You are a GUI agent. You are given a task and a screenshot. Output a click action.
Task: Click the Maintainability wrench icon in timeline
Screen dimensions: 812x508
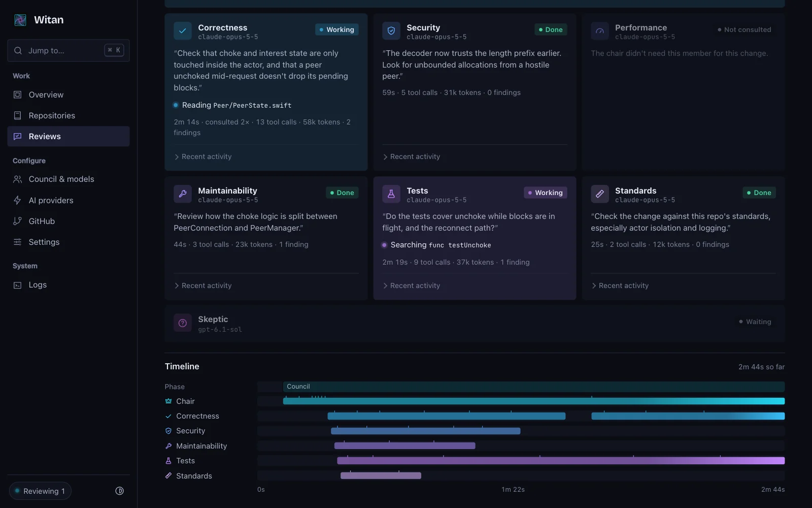click(x=168, y=446)
